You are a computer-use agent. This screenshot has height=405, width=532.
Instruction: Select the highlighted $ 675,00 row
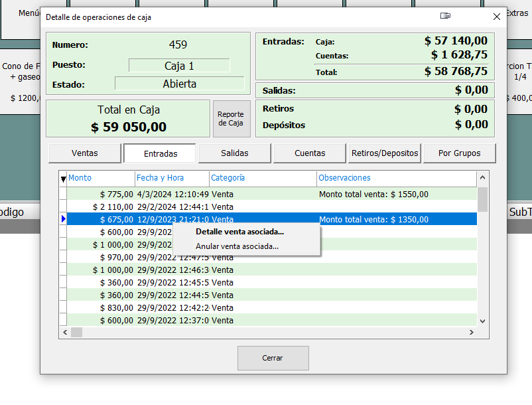(x=271, y=219)
